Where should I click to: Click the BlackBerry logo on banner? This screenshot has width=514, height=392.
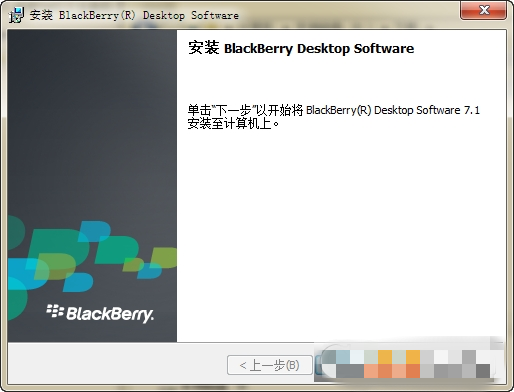100,313
